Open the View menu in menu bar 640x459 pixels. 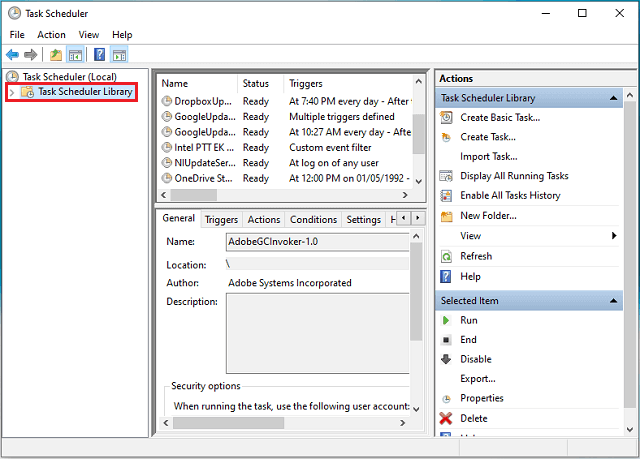click(x=89, y=35)
